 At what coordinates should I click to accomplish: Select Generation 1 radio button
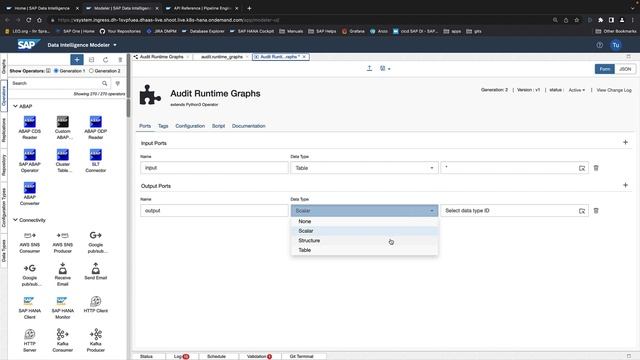pos(56,71)
